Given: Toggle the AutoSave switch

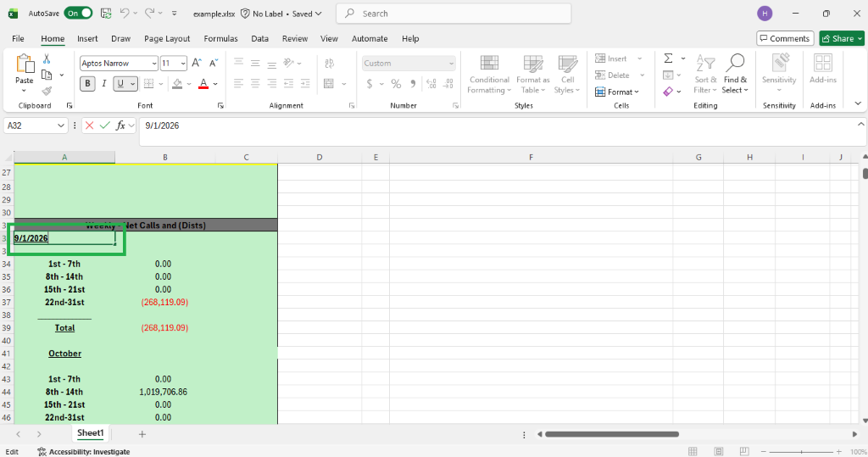Looking at the screenshot, I should pos(78,14).
